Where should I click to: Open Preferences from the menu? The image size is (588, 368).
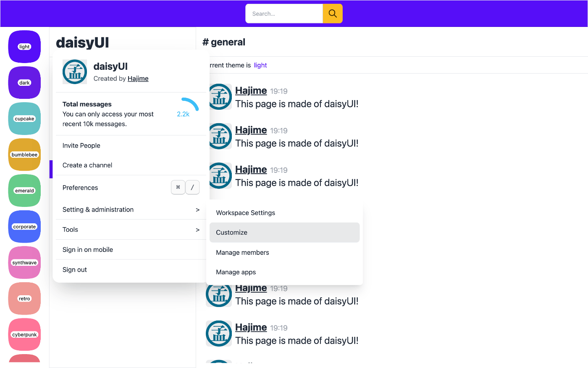(131, 188)
